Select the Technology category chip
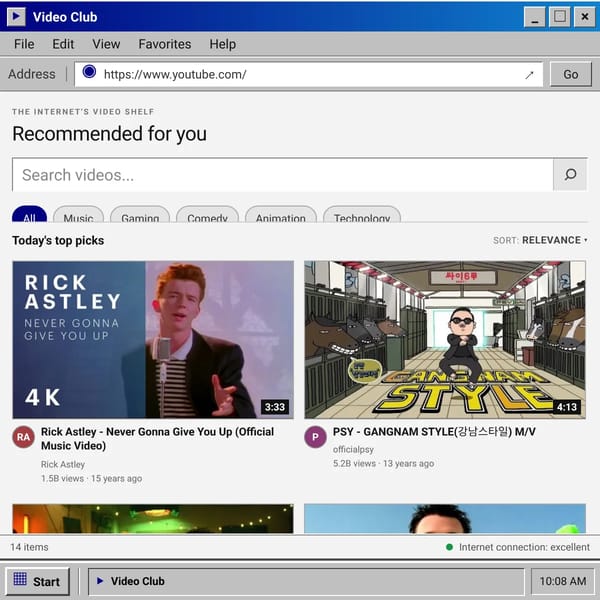 [362, 214]
